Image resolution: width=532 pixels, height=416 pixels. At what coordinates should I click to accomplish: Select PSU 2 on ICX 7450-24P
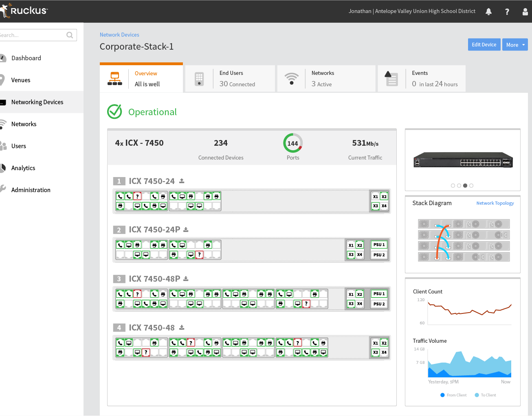379,255
